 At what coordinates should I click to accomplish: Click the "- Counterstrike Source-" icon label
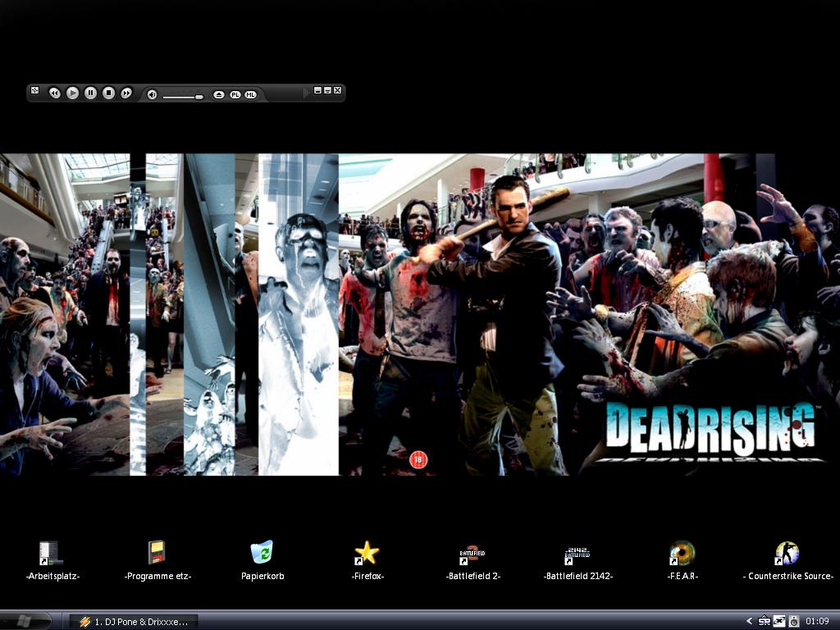click(x=787, y=577)
